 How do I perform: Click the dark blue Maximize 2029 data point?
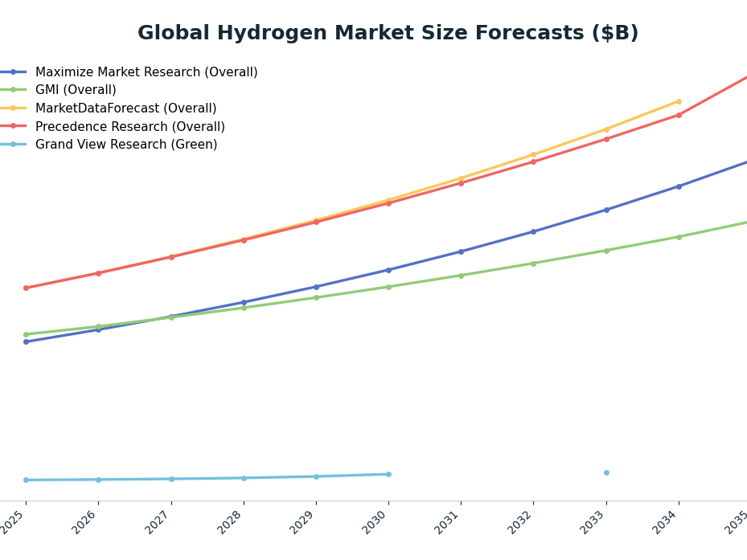[316, 287]
